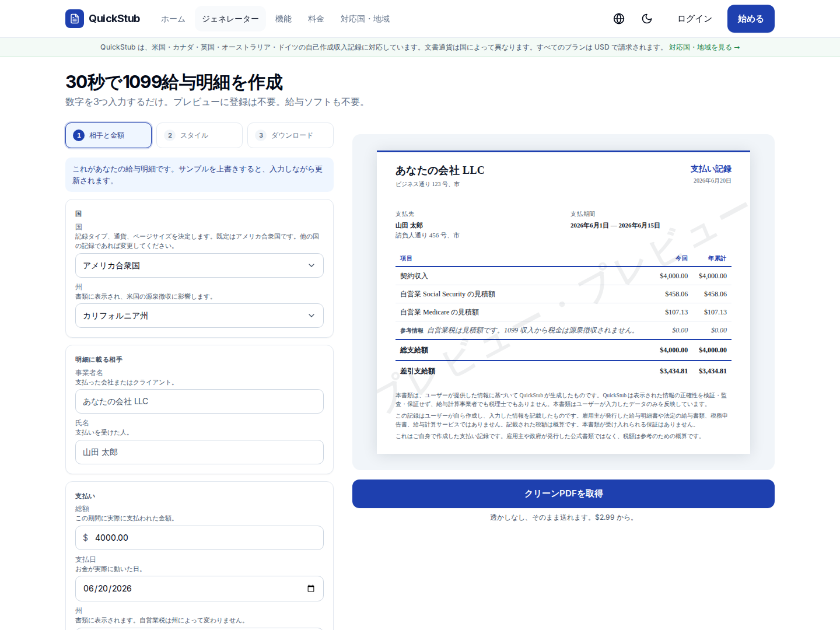This screenshot has width=840, height=630.
Task: Click the 総支給額 row label
Action: 414,350
